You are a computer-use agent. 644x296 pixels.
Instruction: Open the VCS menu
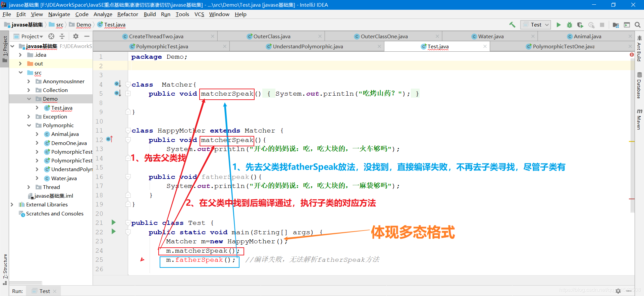199,14
